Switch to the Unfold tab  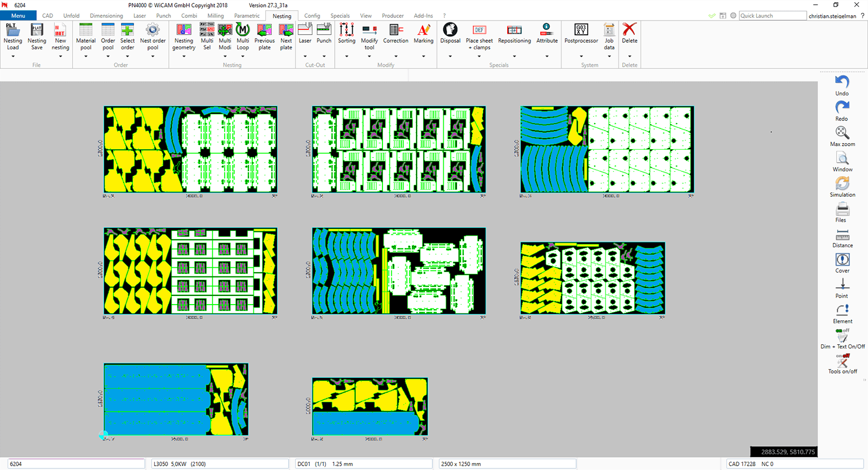[71, 16]
